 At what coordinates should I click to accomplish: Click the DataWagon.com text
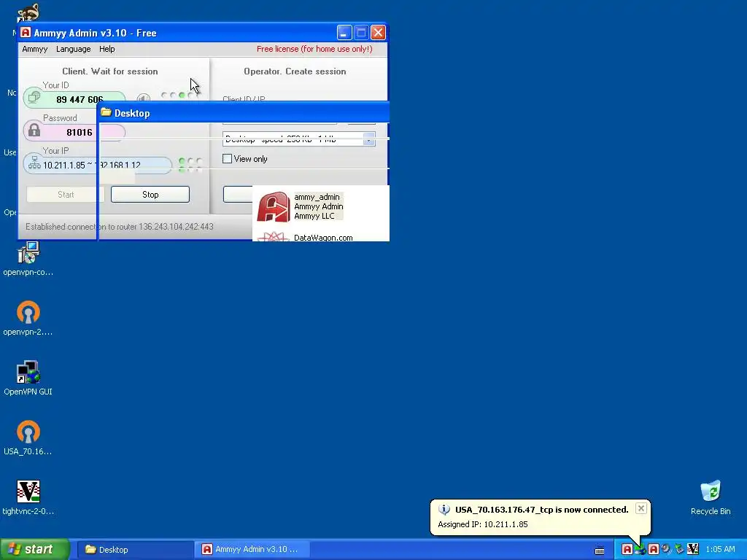point(323,238)
